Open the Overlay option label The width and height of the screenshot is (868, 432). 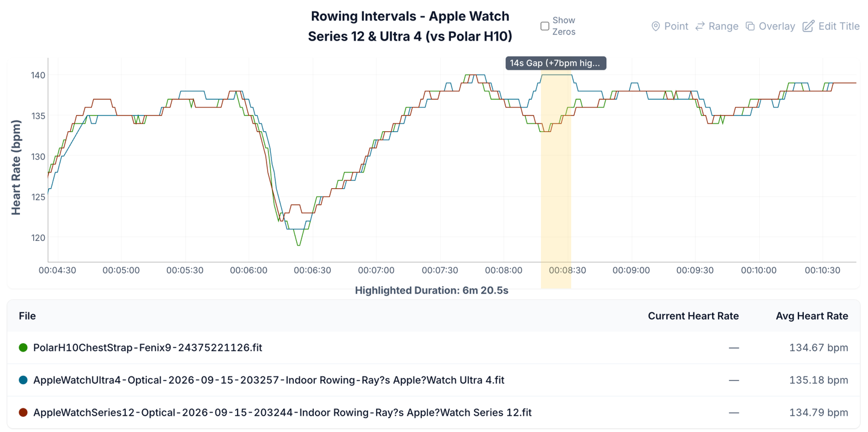point(777,26)
